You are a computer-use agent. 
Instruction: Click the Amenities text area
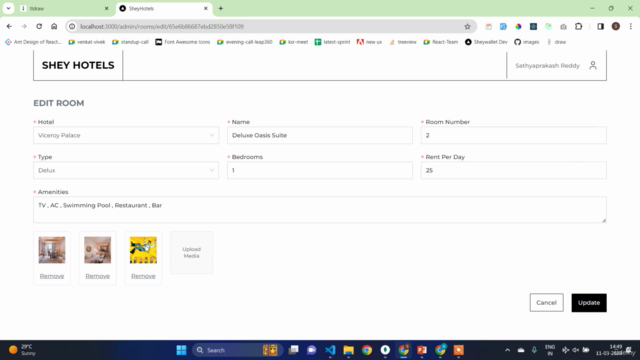320,210
